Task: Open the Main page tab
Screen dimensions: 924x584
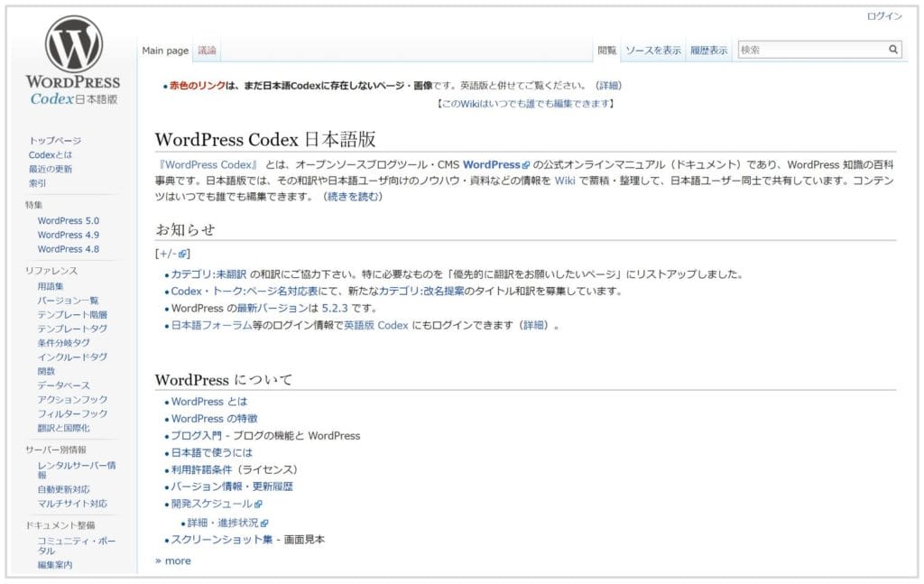Action: coord(165,51)
